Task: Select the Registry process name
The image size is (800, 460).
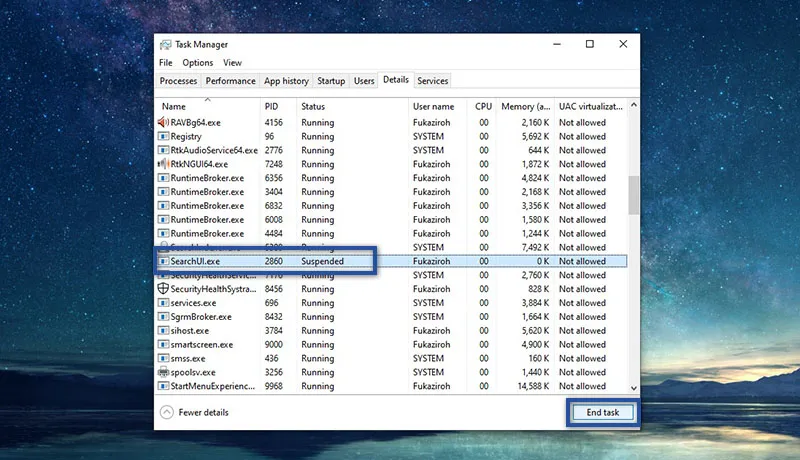Action: pos(186,136)
